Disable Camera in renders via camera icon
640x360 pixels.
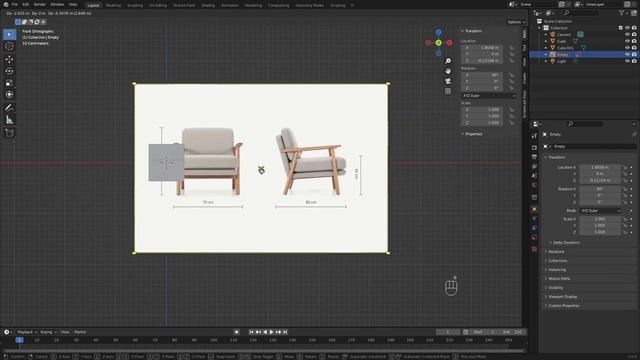click(634, 34)
